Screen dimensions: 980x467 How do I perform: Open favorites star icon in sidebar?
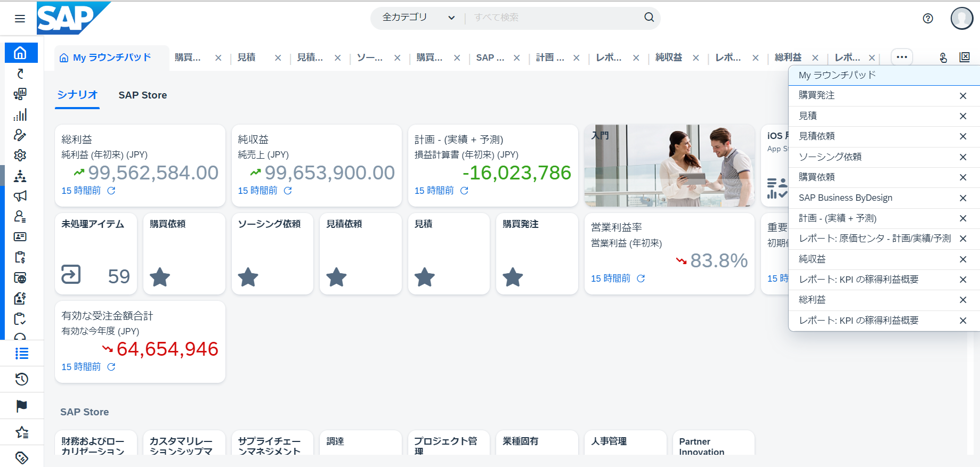[21, 432]
